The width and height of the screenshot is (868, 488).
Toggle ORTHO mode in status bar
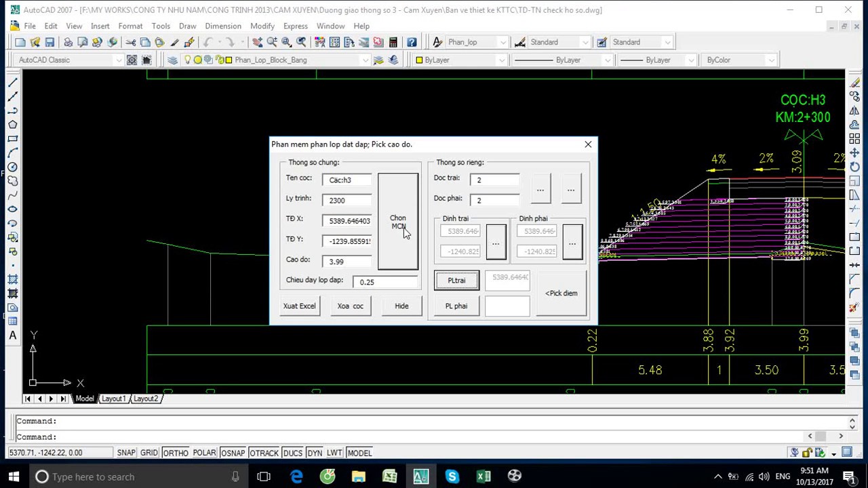click(x=176, y=453)
